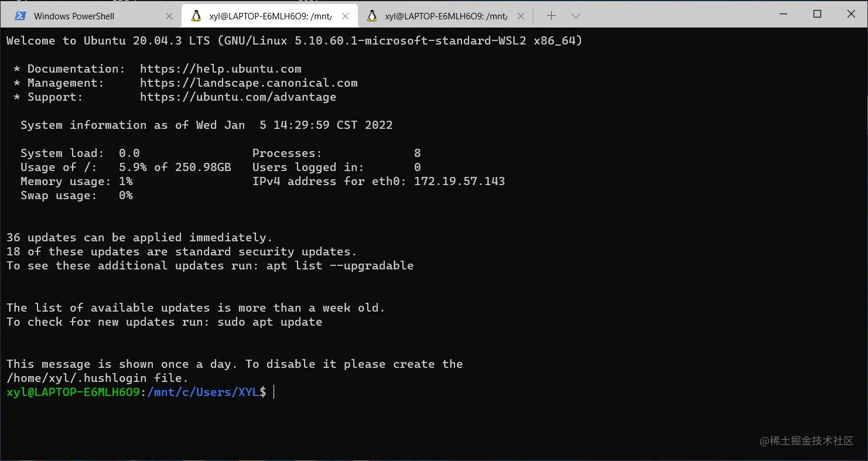Click '36 updates can be applied' line
Image resolution: width=868 pixels, height=461 pixels.
coord(140,238)
